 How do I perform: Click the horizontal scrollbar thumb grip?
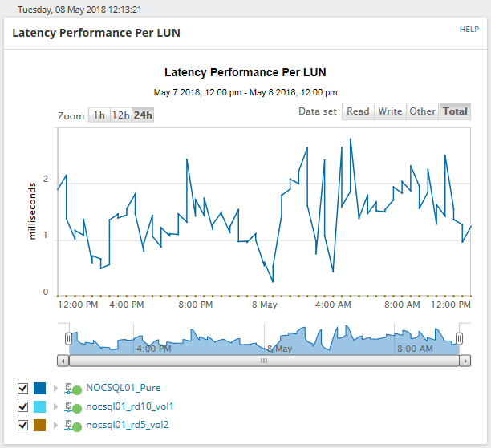click(x=264, y=361)
